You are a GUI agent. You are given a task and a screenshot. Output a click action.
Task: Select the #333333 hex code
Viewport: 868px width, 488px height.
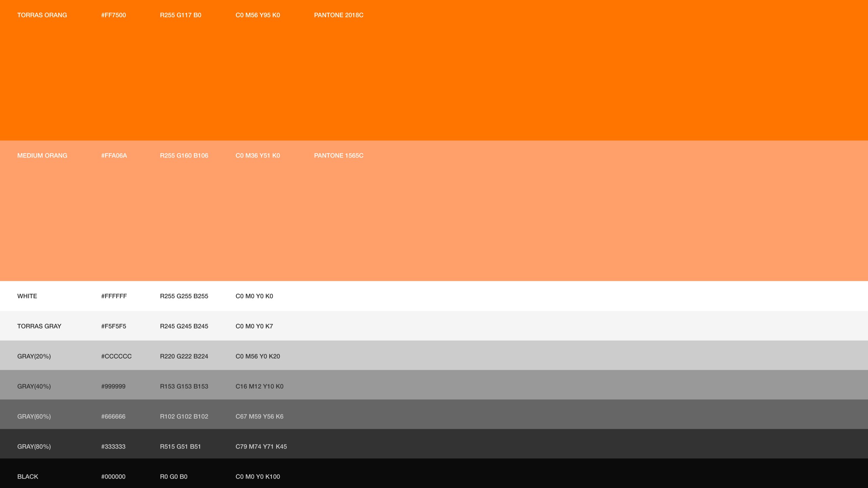[113, 447]
